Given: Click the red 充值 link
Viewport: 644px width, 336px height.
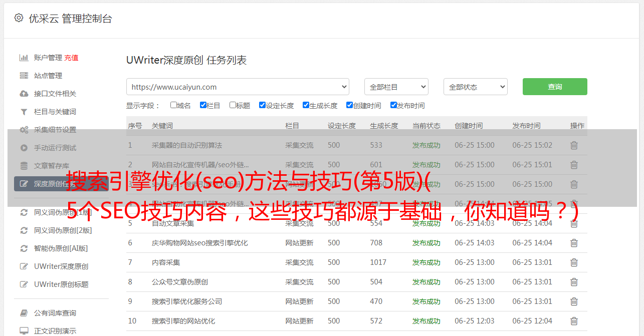Looking at the screenshot, I should 71,58.
